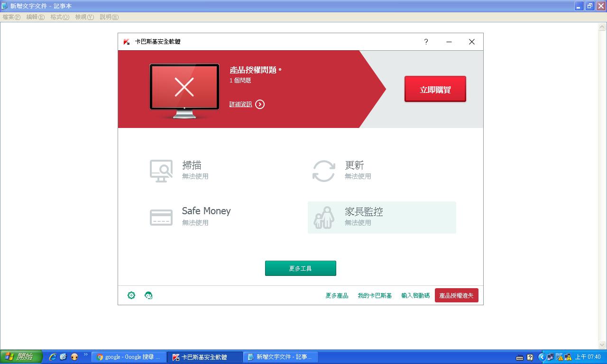Screen dimensions: 607x364
Task: Open settings gear icon in Kaspersky footer
Action: (131, 295)
